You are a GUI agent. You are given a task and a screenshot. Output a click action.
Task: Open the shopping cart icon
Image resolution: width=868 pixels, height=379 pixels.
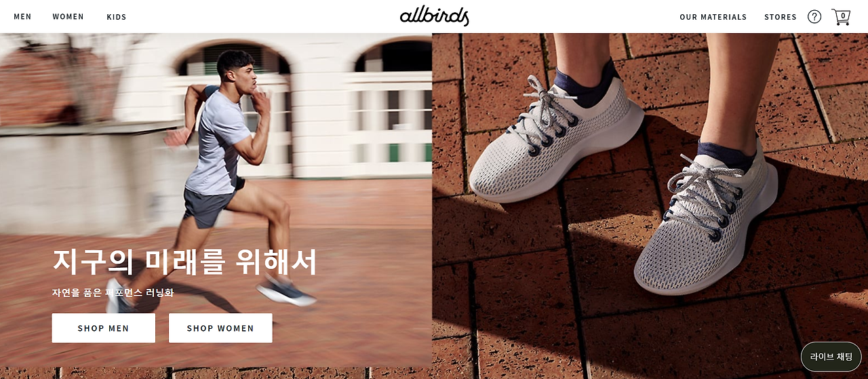pos(841,17)
